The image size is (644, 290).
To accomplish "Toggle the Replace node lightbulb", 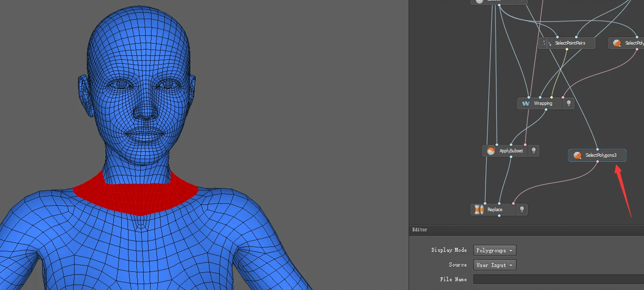I will pyautogui.click(x=521, y=210).
